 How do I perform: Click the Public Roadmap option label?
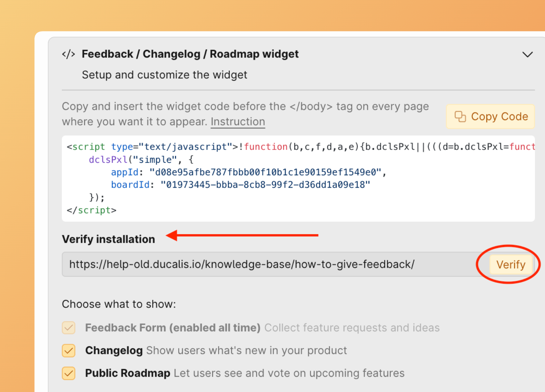click(128, 373)
